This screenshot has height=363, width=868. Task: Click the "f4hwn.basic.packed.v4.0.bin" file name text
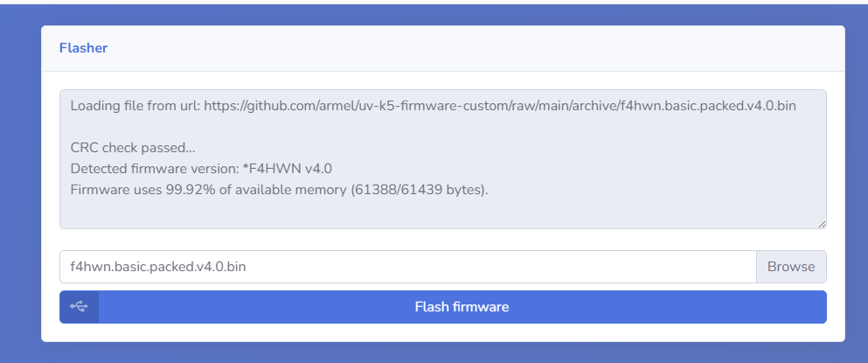157,267
